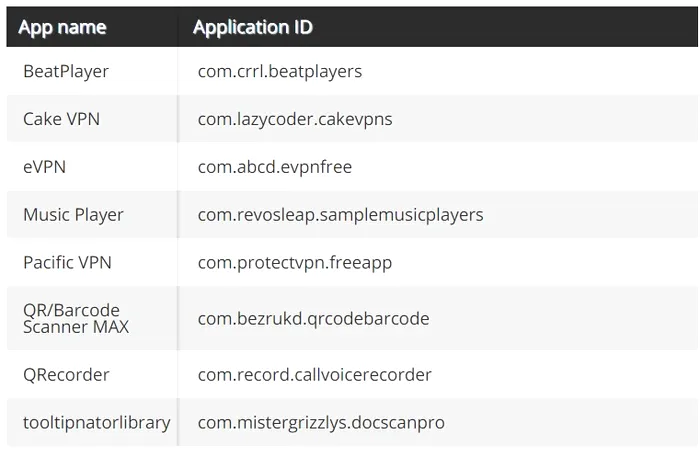Image resolution: width=700 pixels, height=457 pixels.
Task: Click the com.mistergrizzlys.docscanpro application ID
Action: click(x=321, y=423)
